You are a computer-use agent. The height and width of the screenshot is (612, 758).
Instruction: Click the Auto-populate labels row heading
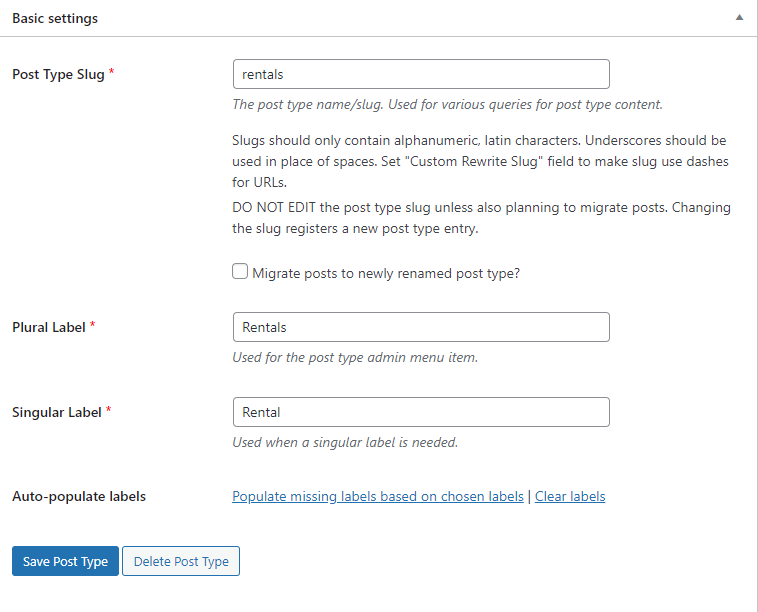point(79,496)
